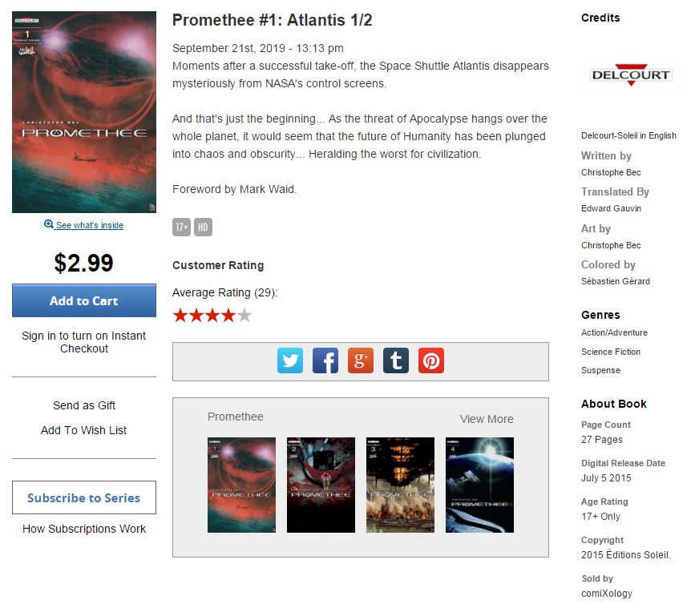Image resolution: width=695 pixels, height=616 pixels.
Task: Click the Facebook share icon
Action: [325, 360]
